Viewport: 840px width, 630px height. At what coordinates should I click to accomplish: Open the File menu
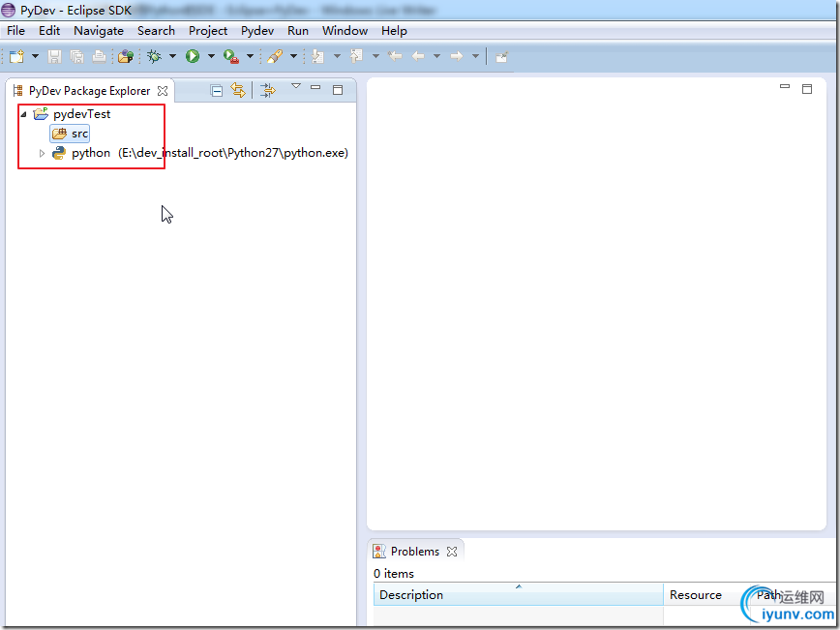(16, 31)
